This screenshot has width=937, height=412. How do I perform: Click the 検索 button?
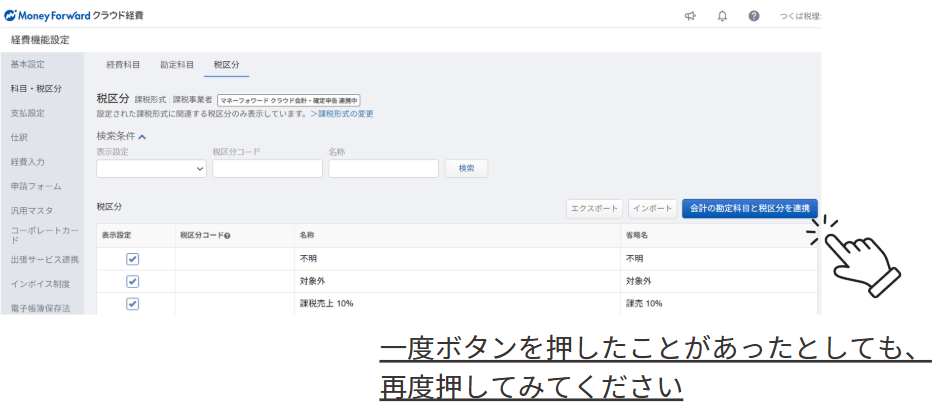(466, 169)
